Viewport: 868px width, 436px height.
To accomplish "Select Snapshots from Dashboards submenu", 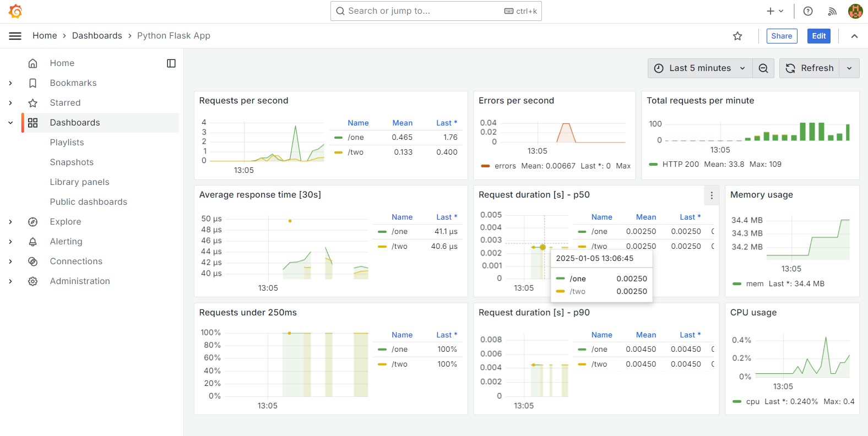I will (72, 162).
